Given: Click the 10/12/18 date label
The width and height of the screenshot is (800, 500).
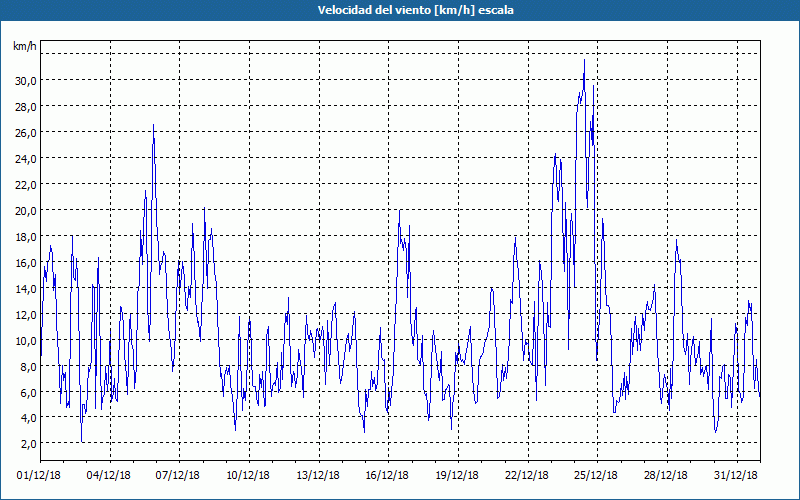Looking at the screenshot, I should click(x=248, y=476).
